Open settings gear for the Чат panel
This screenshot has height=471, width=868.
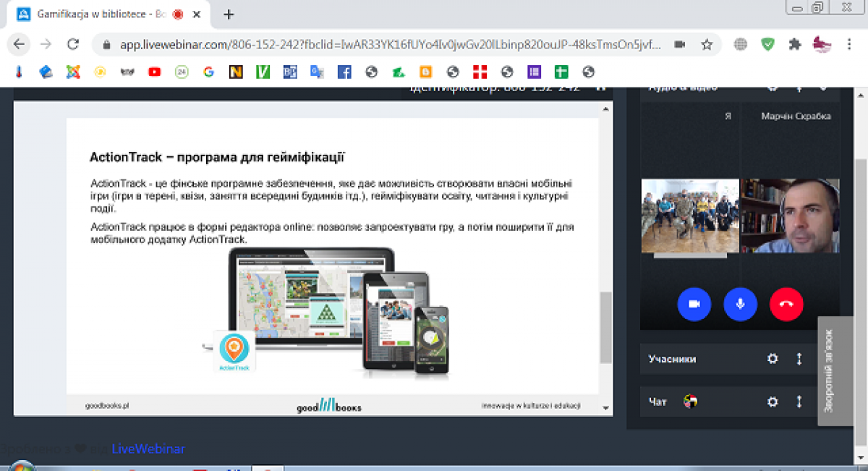coord(773,402)
